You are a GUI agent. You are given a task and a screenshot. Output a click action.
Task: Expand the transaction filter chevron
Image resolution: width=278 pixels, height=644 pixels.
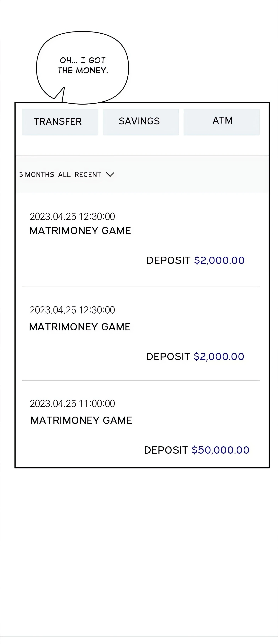click(110, 174)
